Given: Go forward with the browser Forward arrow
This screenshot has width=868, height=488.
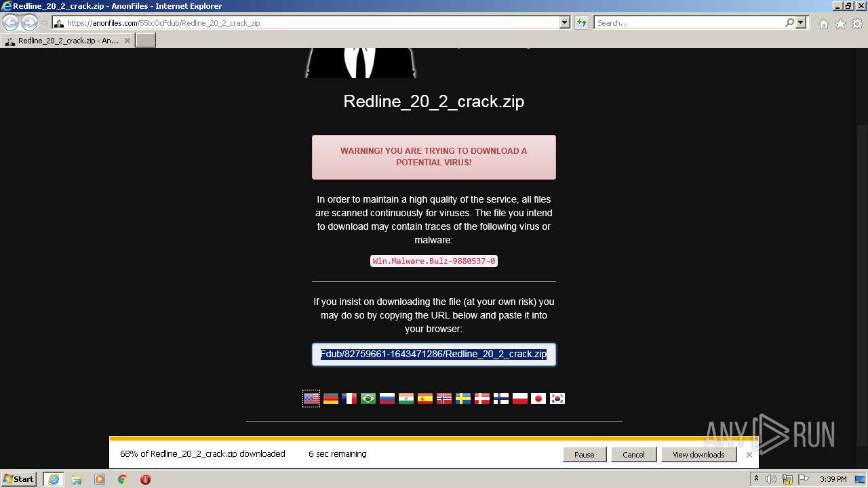Looking at the screenshot, I should 29,23.
